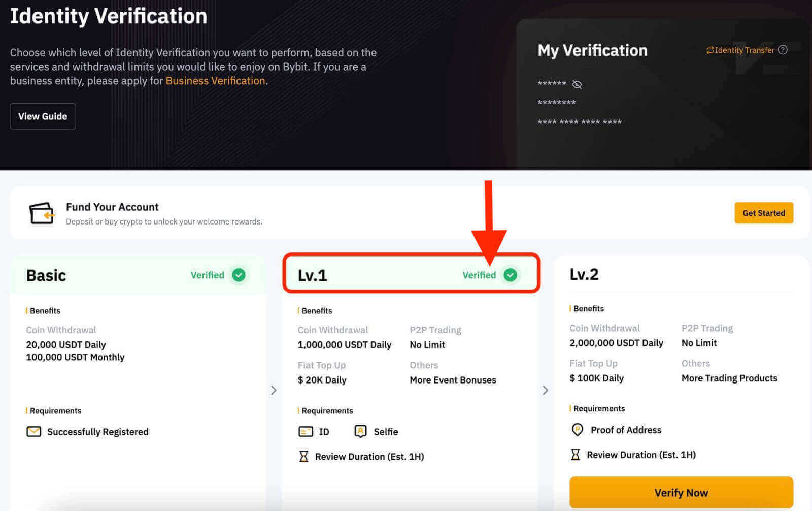Expand the chevron between Basic and Lv.1 cards
Viewport: 812px width, 511px height.
(x=274, y=390)
